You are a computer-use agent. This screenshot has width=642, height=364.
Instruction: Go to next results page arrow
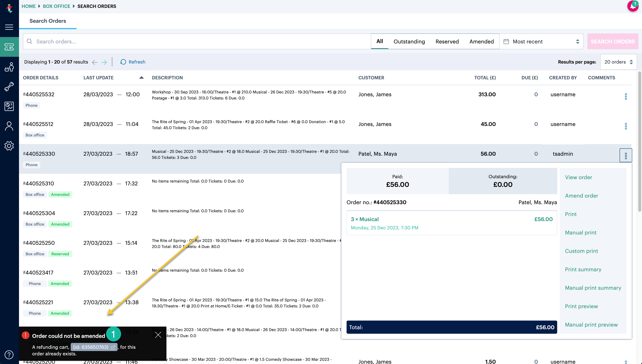tap(104, 62)
